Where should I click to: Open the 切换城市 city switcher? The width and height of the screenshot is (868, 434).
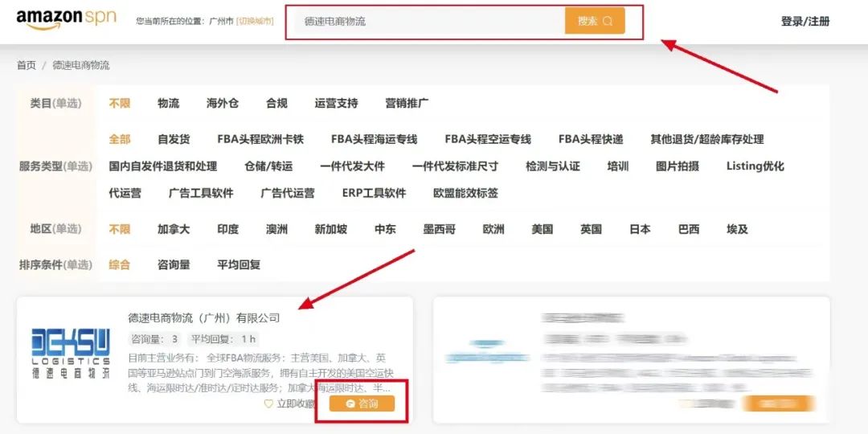coord(255,22)
